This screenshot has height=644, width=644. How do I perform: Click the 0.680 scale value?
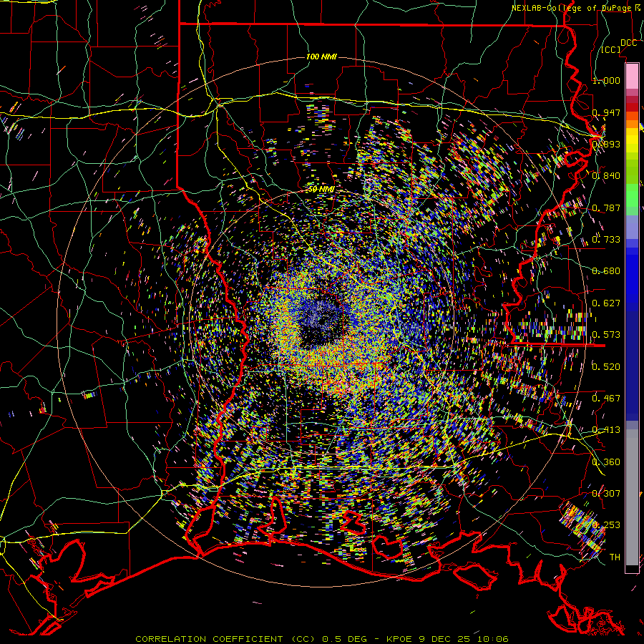coord(606,271)
